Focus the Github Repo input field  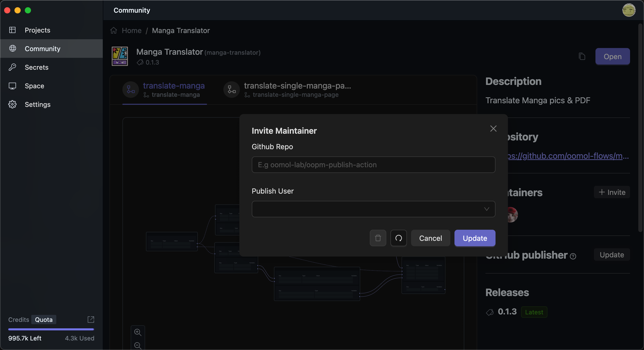(373, 165)
